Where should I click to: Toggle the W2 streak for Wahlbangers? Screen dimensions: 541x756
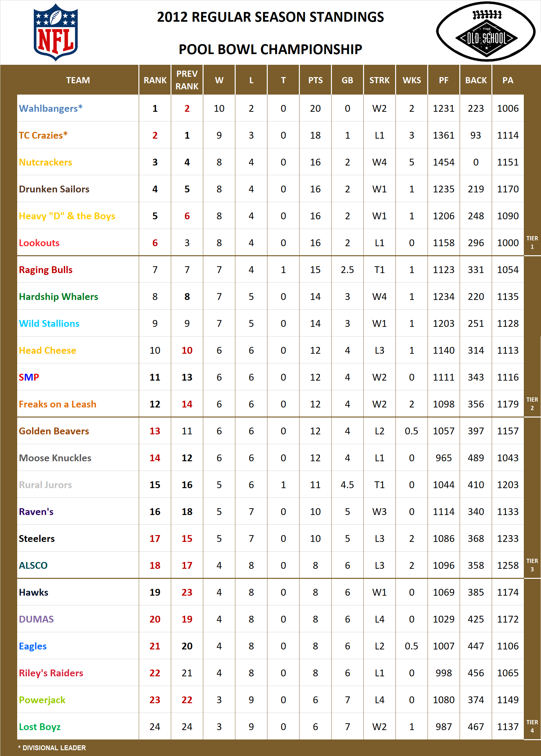(380, 109)
